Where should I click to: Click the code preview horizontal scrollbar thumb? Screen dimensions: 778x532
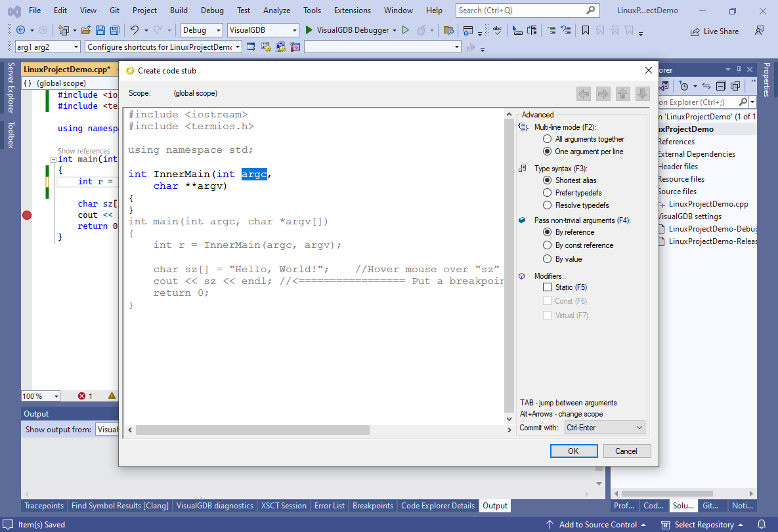(253, 430)
